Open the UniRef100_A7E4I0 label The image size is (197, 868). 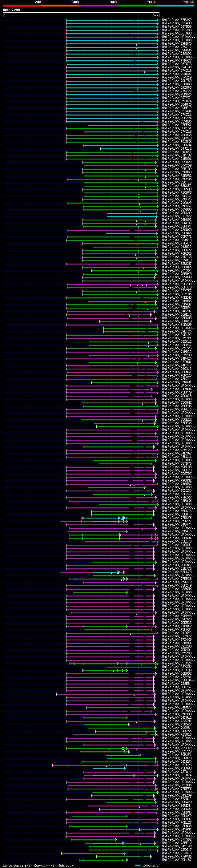click(177, 243)
